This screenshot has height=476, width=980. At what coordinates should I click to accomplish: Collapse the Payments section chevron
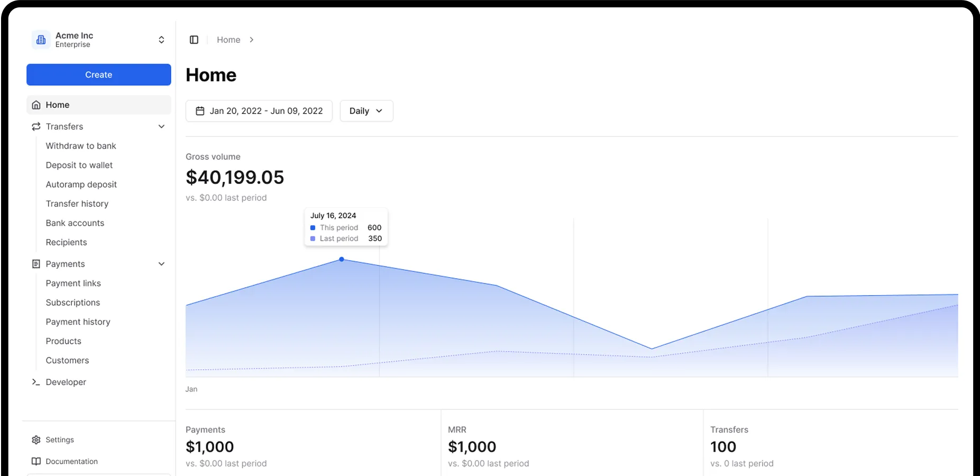pos(161,264)
